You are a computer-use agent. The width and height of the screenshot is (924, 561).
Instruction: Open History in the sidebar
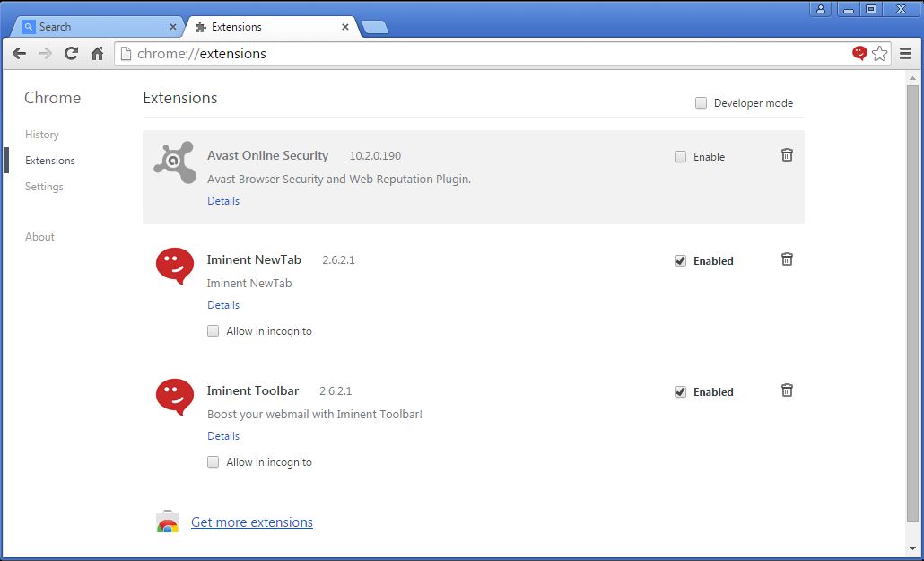coord(42,135)
